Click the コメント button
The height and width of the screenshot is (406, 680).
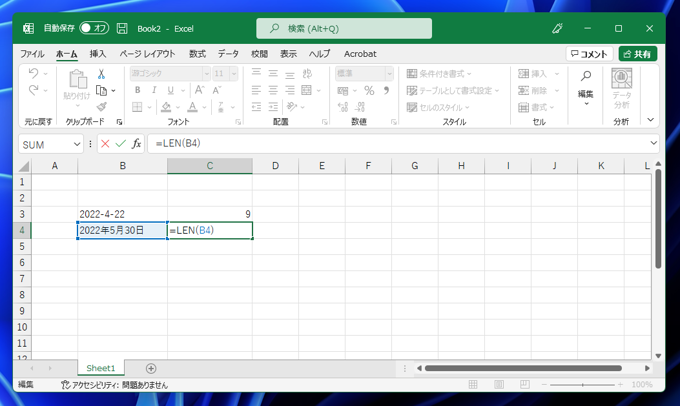(589, 54)
